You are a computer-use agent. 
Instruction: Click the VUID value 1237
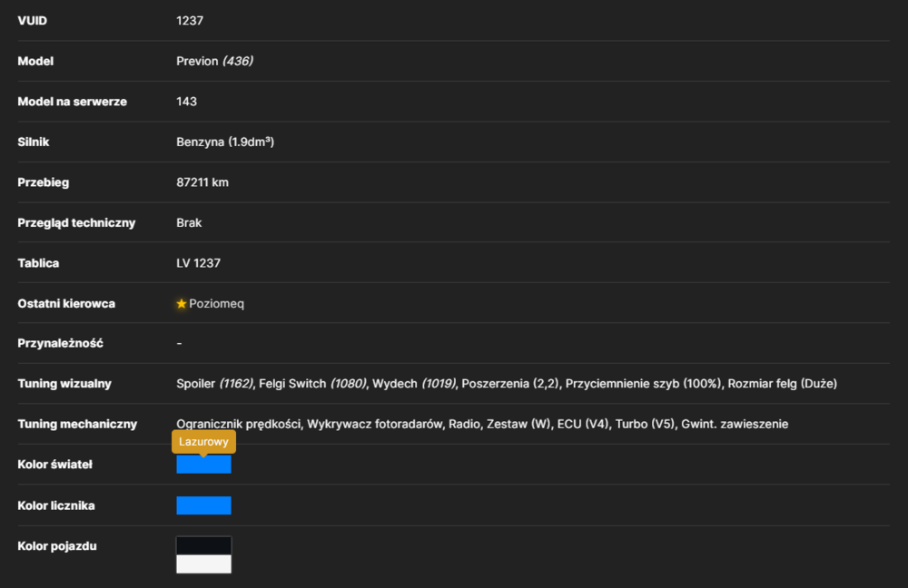[x=190, y=21]
